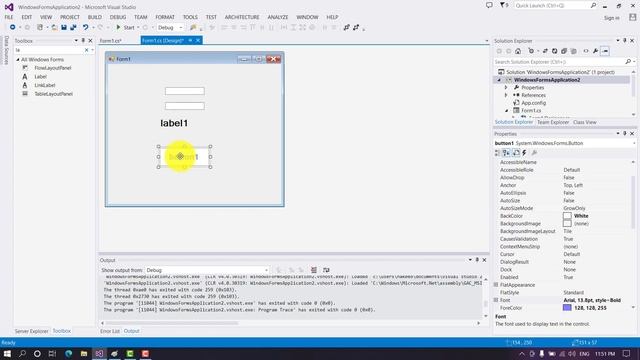This screenshot has width=640, height=360.
Task: Click the Home icon in Solution Explorer
Action: click(518, 51)
